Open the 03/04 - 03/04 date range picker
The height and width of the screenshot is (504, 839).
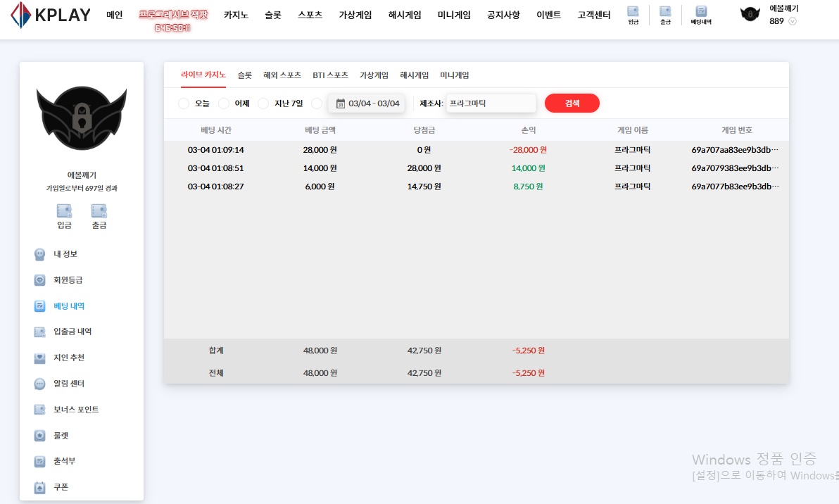[x=367, y=103]
